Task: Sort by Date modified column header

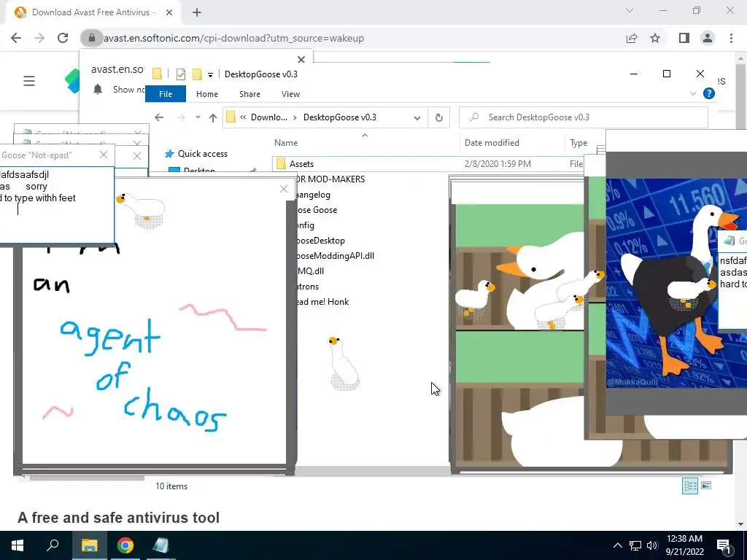Action: click(492, 142)
